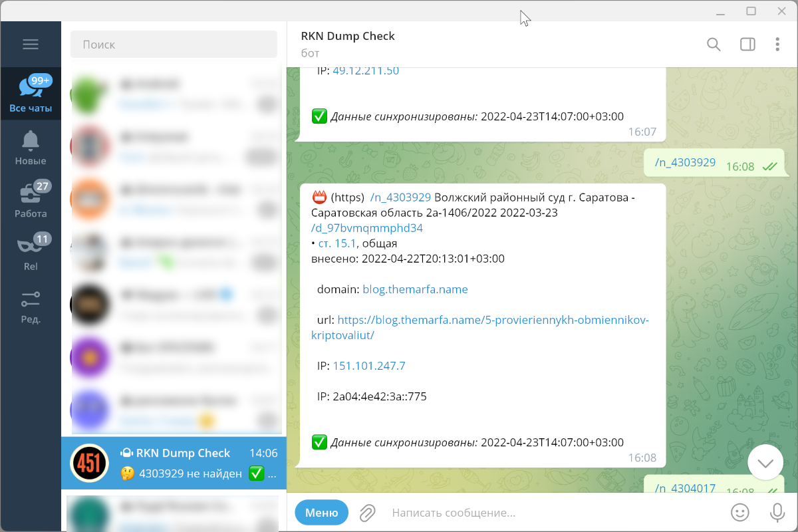Click the RKN Dump Check chat title
Image resolution: width=798 pixels, height=532 pixels.
tap(348, 36)
